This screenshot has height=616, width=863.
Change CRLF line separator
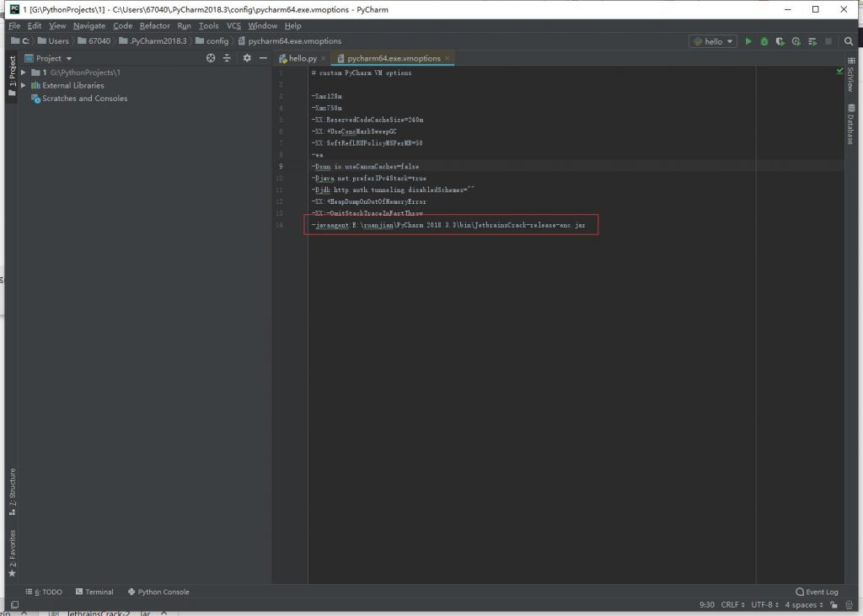(732, 604)
